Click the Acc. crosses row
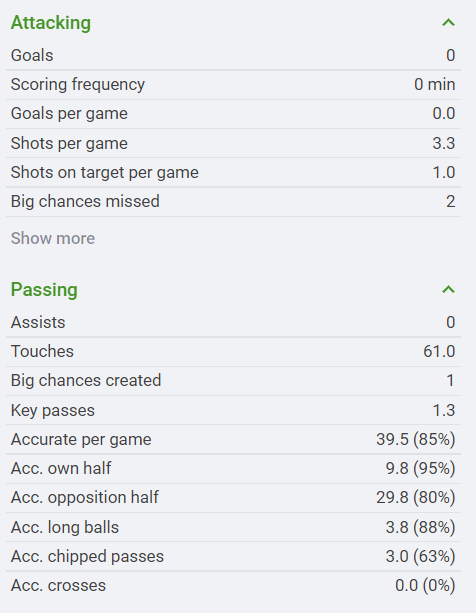Viewport: 476px width, 613px height. pyautogui.click(x=233, y=586)
